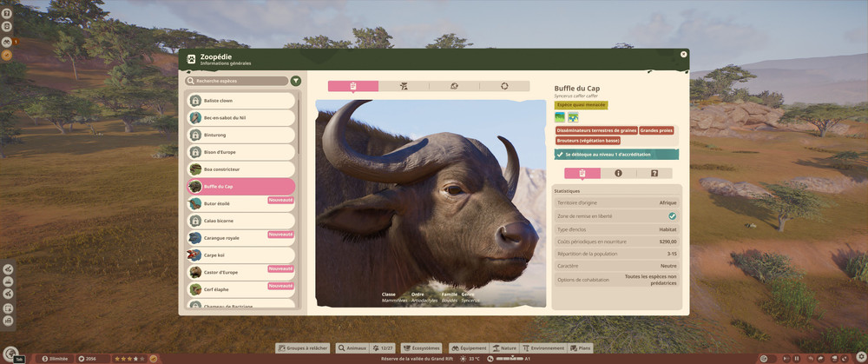Open the Environnement menu
Viewport: 868px width, 364px height.
pos(543,348)
